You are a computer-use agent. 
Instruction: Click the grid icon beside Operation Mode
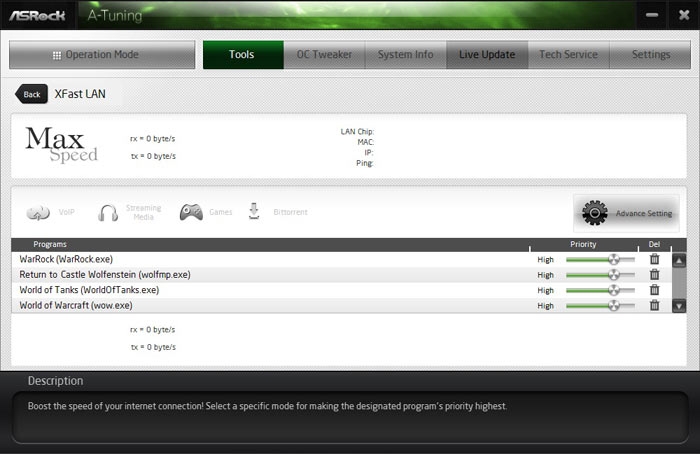[57, 55]
